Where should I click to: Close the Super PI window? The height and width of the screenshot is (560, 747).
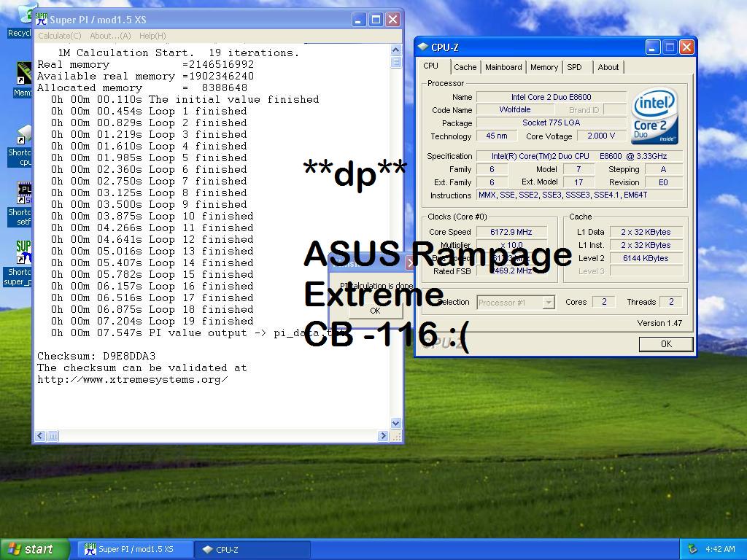point(392,20)
